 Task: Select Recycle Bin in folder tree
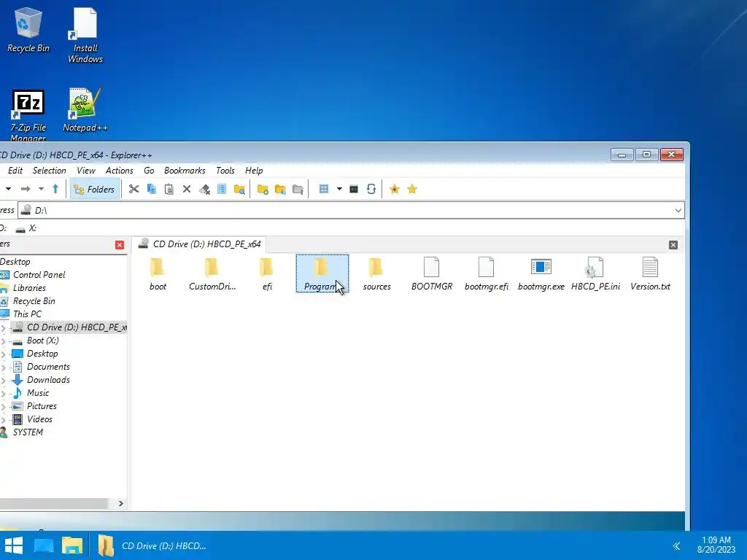tap(34, 301)
